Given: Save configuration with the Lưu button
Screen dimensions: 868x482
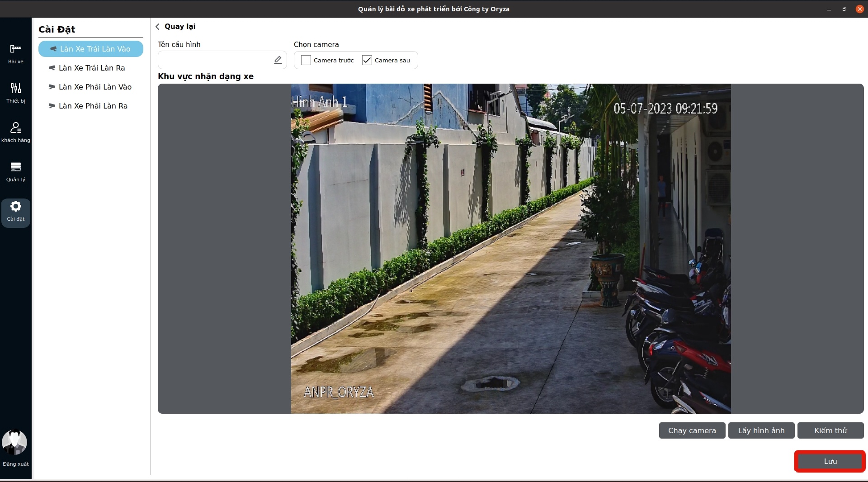Looking at the screenshot, I should coord(830,461).
